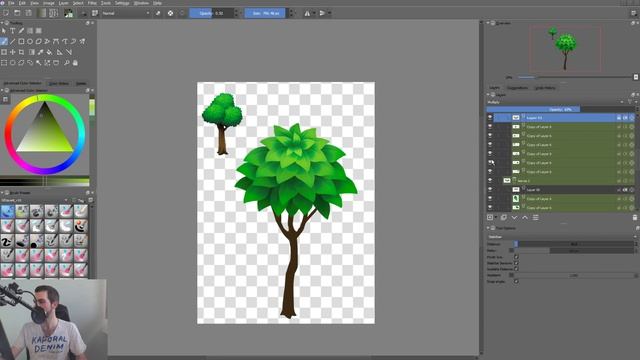Toggle the Snap single checkbox
The width and height of the screenshot is (640, 360).
coord(516,281)
